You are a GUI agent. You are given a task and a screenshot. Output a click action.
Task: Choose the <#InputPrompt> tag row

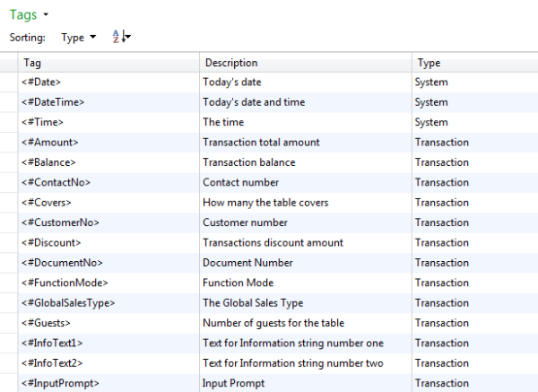click(x=60, y=383)
